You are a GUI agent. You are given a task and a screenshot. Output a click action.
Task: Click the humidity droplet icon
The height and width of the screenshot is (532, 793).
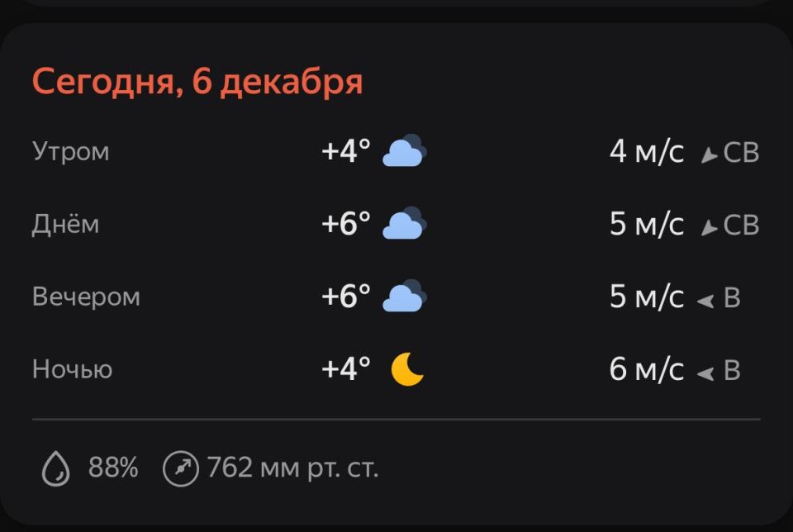pos(55,468)
